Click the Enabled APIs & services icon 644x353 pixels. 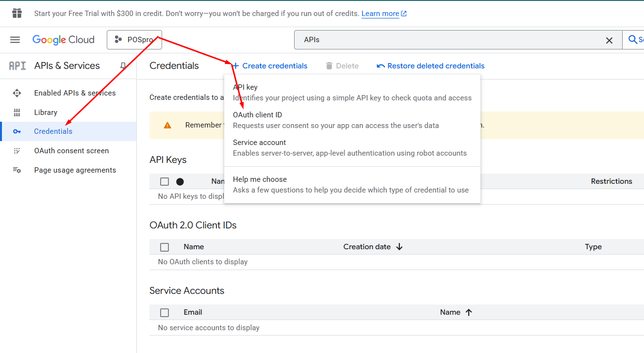[17, 93]
